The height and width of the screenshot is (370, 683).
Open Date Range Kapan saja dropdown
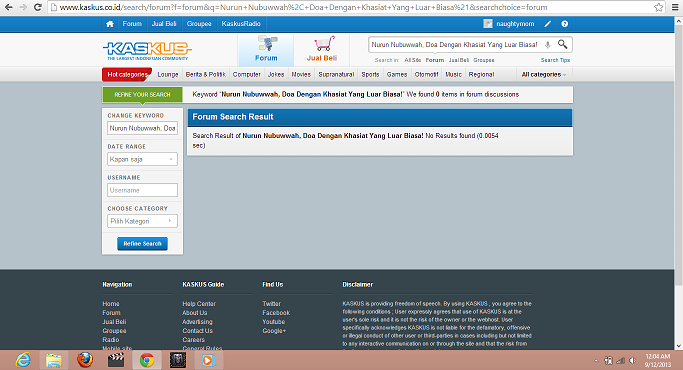pos(142,159)
